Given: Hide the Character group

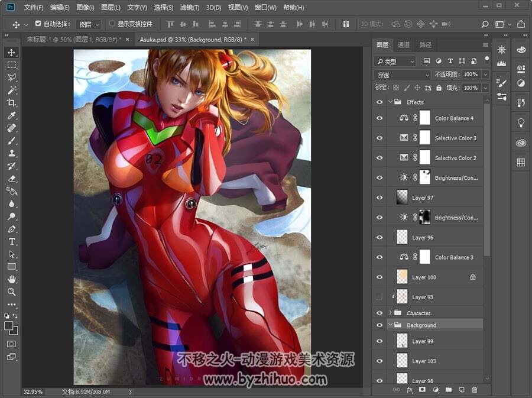Looking at the screenshot, I should point(379,312).
